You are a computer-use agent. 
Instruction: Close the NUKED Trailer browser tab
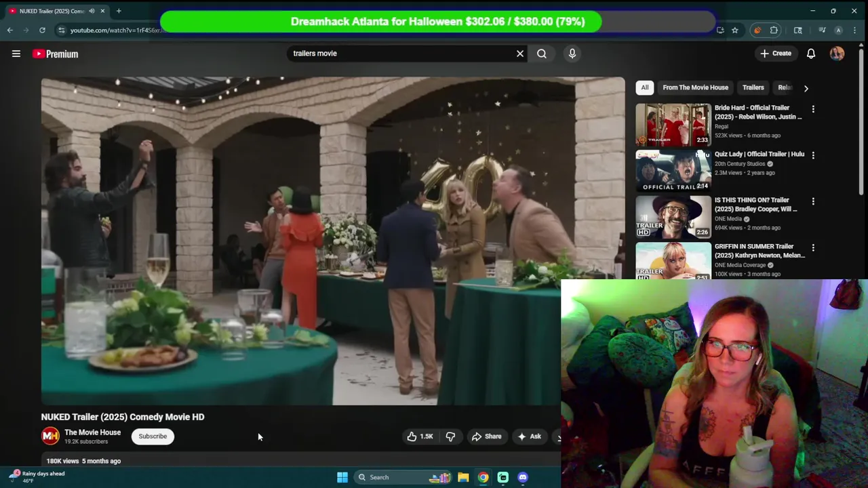click(103, 11)
